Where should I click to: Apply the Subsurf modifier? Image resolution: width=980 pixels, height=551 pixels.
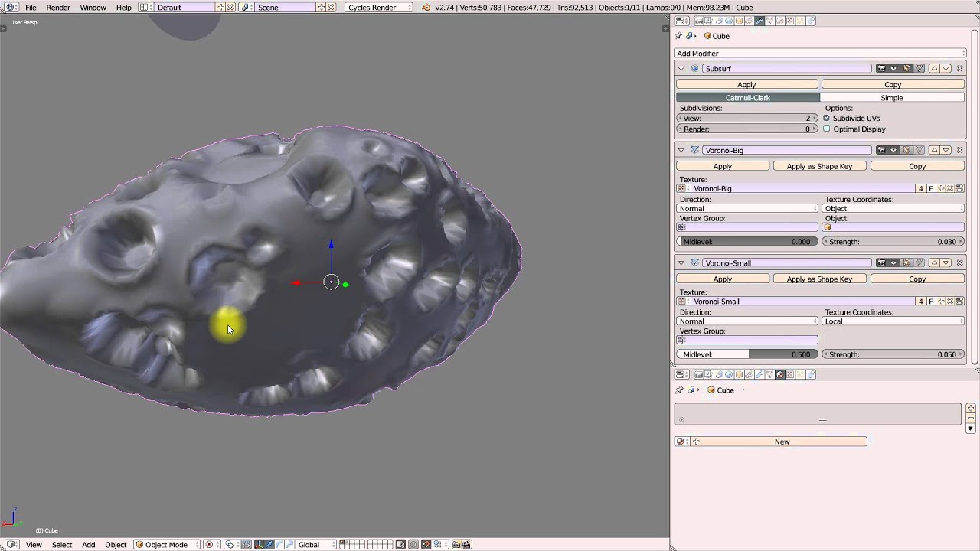click(746, 85)
